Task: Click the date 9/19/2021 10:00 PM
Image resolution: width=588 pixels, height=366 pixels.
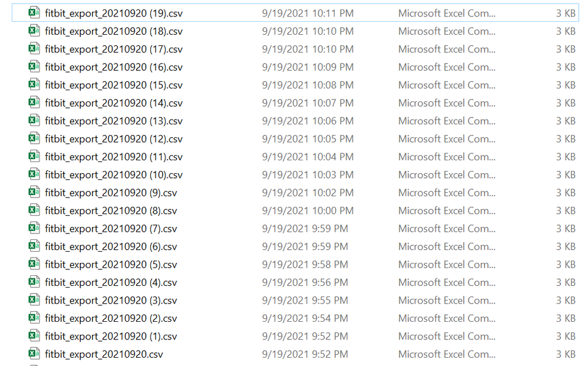Action: click(307, 211)
